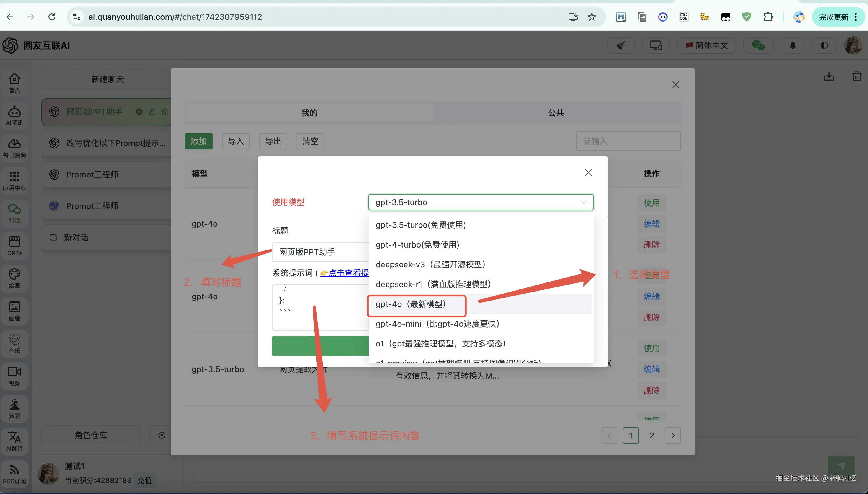Expand the 使用模型 dropdown showing gpt-3.5-turbo
The width and height of the screenshot is (868, 494).
[x=481, y=202]
